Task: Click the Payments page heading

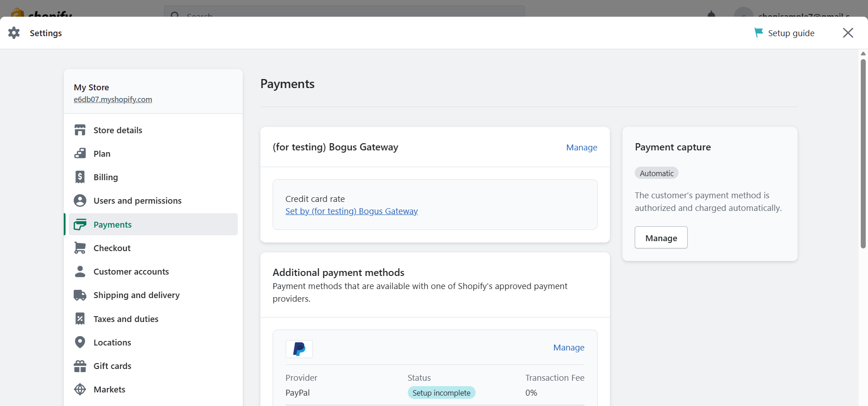Action: tap(288, 84)
